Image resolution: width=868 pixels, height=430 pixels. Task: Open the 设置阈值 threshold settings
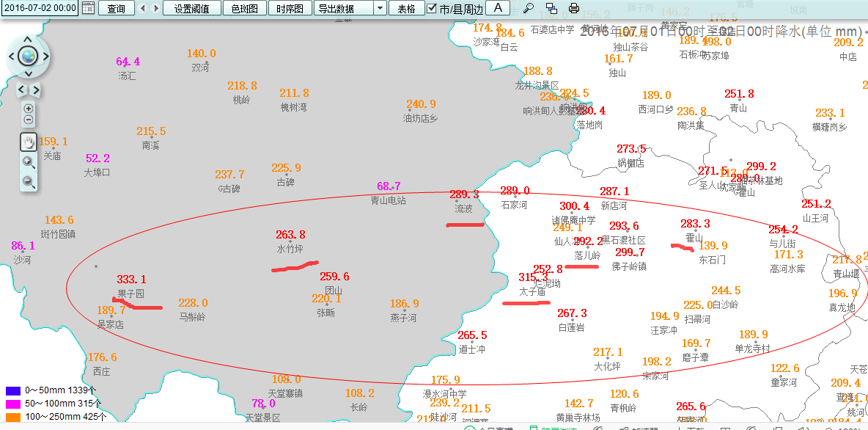(x=191, y=8)
